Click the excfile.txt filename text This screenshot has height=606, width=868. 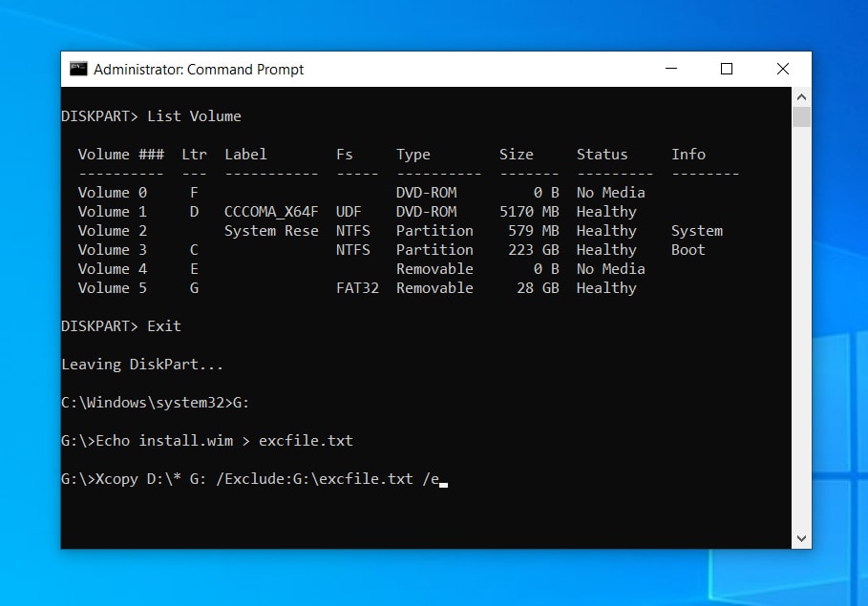[x=306, y=440]
